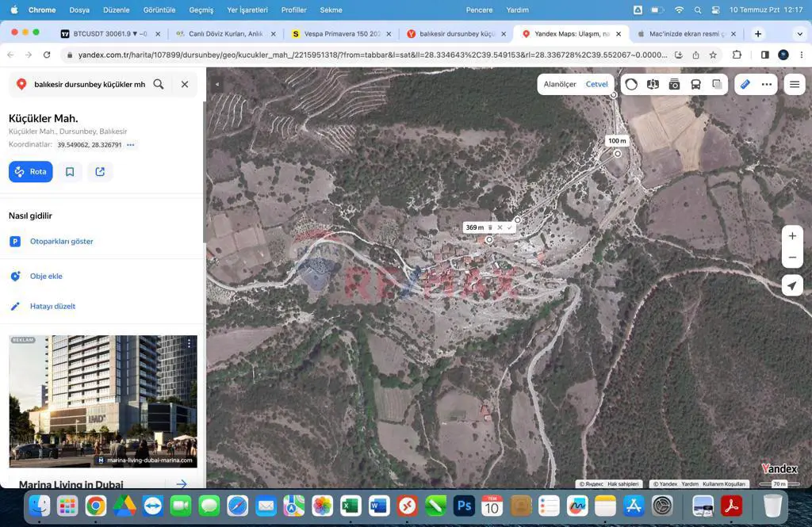Viewport: 812px width, 527px height.
Task: Open the Yer İşaretleri menu
Action: [x=247, y=10]
